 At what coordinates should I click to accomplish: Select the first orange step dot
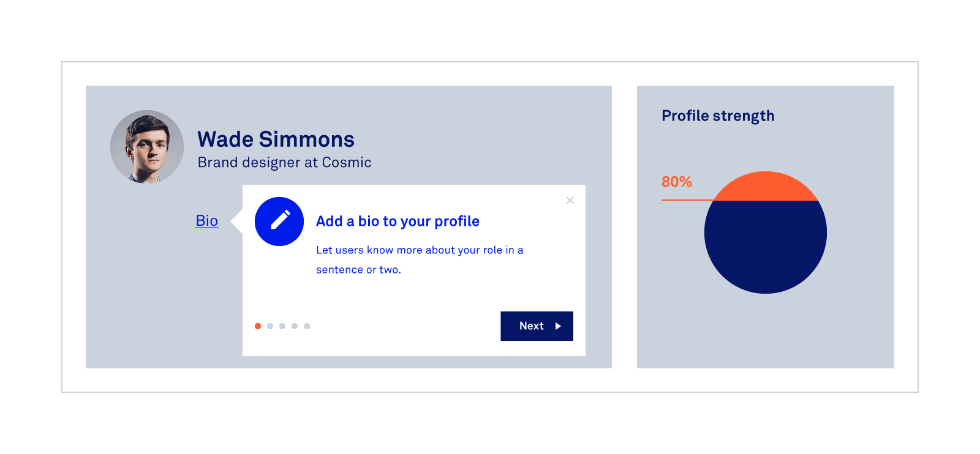point(258,326)
